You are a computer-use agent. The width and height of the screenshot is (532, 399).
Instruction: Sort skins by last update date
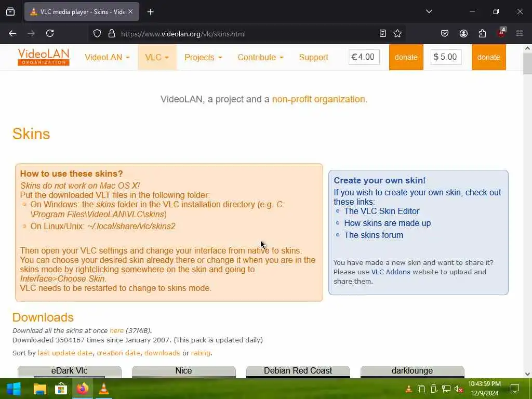point(65,353)
